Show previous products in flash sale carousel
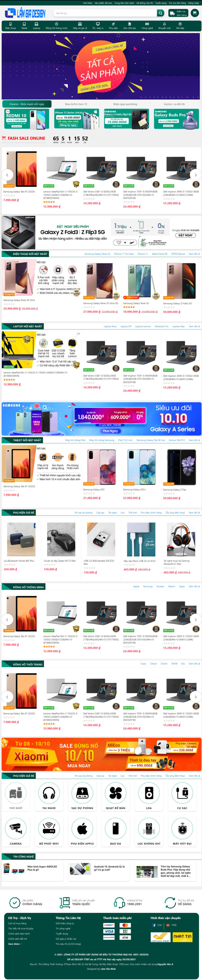The height and width of the screenshot is (980, 202). (7, 175)
